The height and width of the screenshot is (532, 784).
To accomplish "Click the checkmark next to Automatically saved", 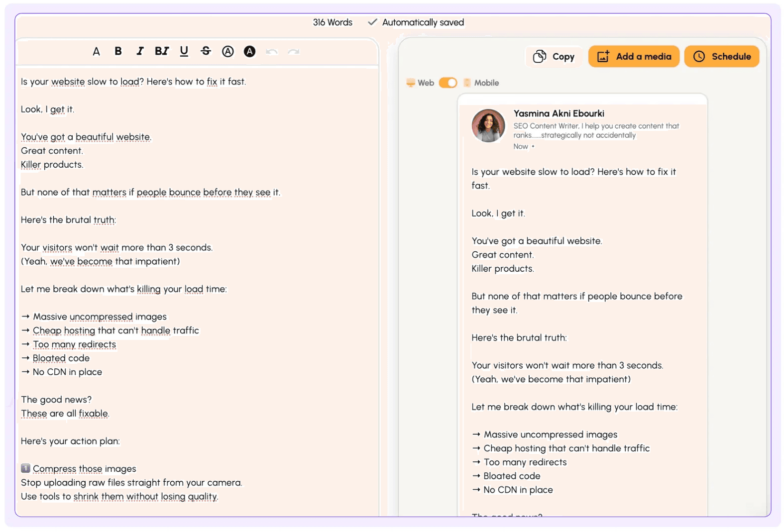I will pyautogui.click(x=372, y=22).
